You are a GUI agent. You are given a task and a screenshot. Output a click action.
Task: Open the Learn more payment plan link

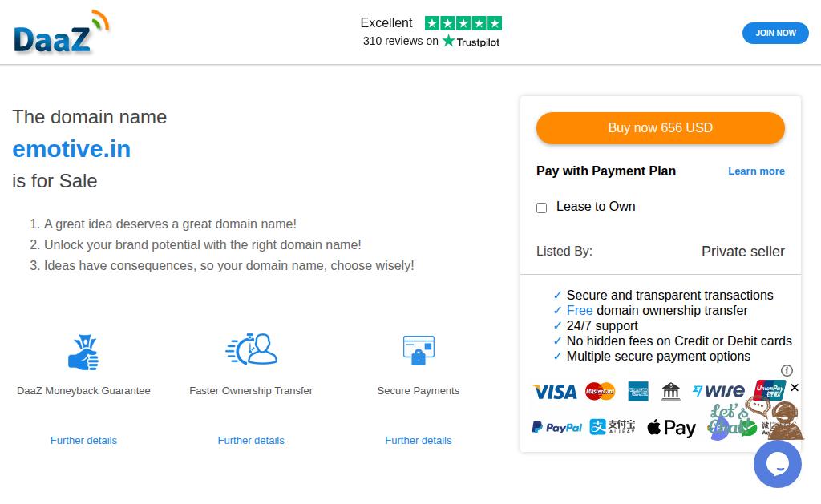click(x=756, y=171)
